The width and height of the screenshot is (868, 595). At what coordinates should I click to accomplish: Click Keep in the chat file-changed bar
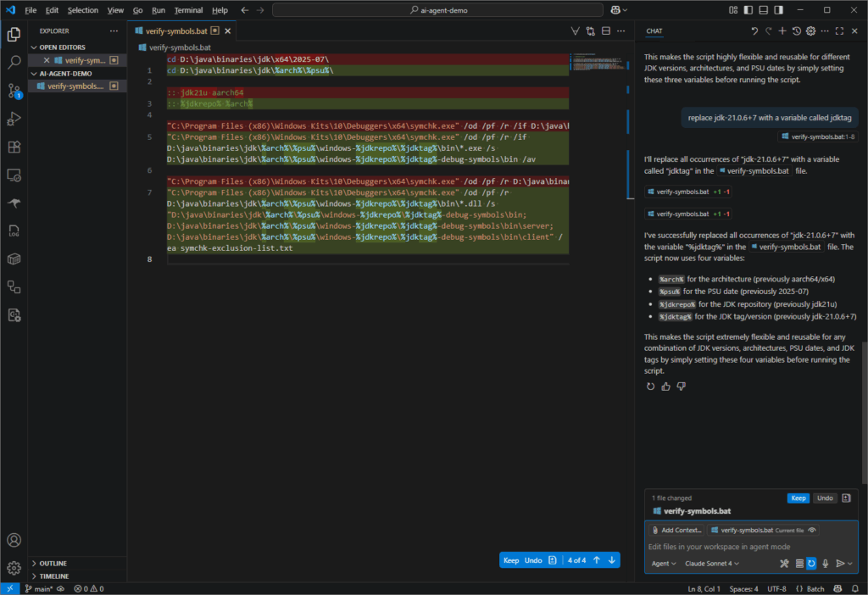[x=798, y=498]
